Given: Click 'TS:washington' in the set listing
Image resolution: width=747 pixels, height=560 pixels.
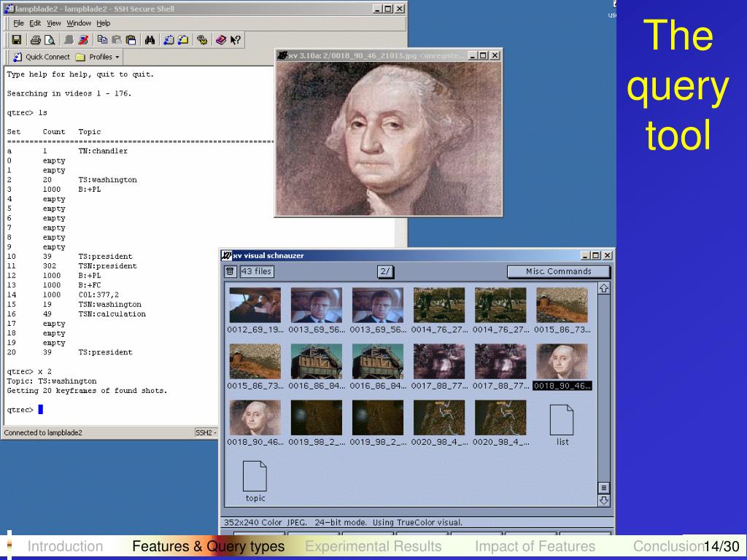Looking at the screenshot, I should (x=108, y=180).
